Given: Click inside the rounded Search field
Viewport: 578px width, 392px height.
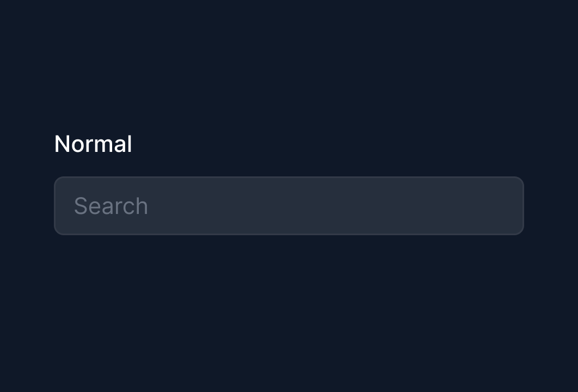Looking at the screenshot, I should click(288, 206).
